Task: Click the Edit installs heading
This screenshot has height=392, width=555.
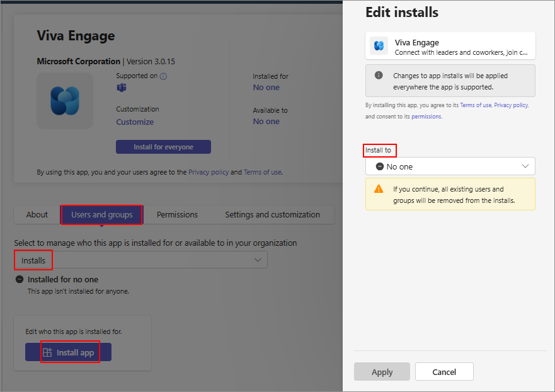Action: pyautogui.click(x=402, y=13)
